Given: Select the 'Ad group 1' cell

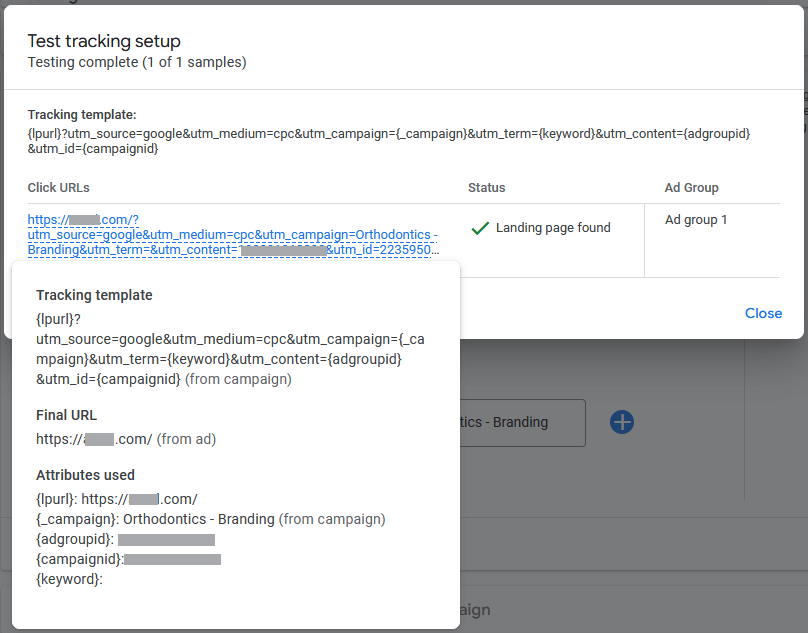Looking at the screenshot, I should coord(696,220).
